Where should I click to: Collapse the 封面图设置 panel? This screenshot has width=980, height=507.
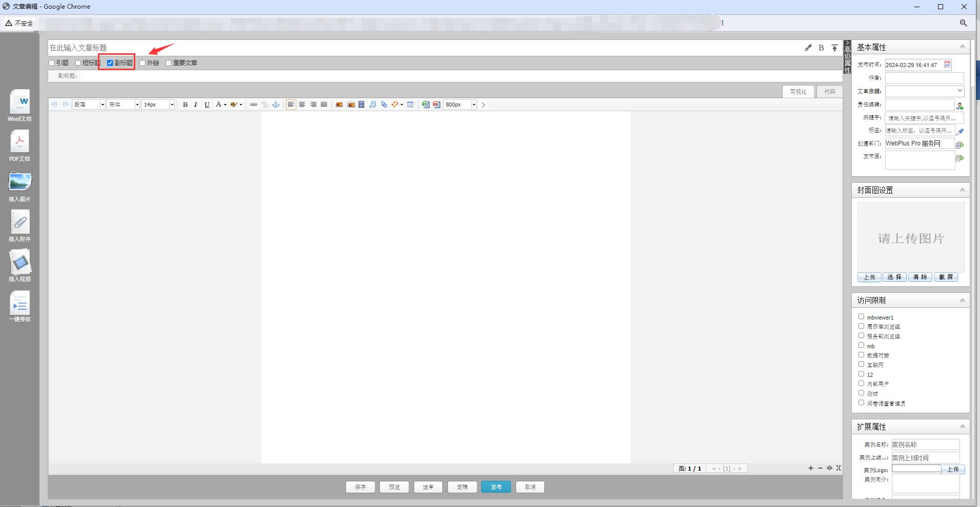962,190
